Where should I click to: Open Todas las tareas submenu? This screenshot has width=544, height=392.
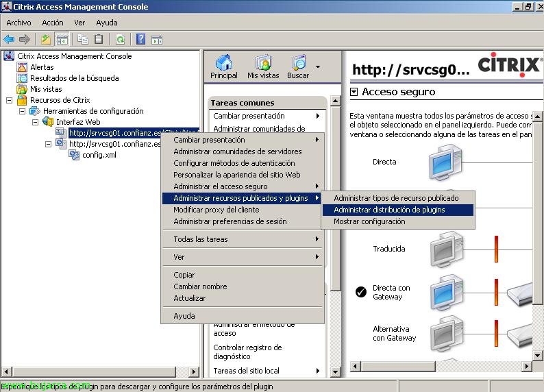(242, 239)
